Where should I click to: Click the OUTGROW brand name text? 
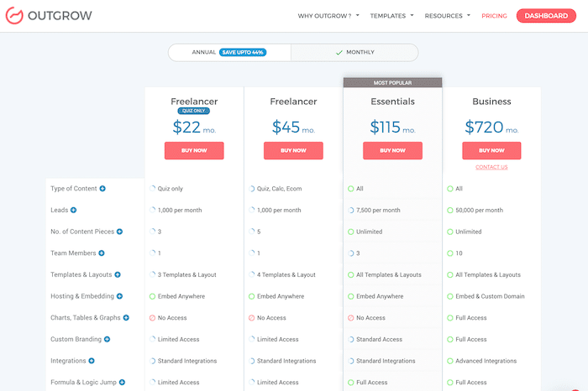coord(60,16)
